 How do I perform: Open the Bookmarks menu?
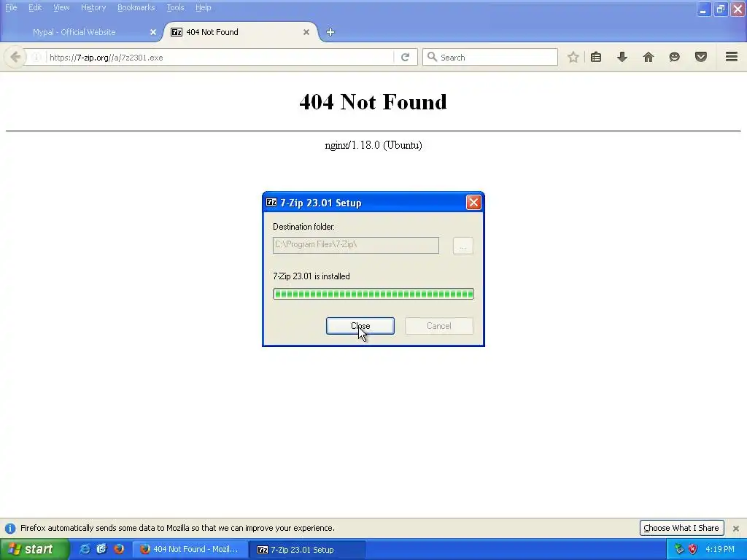tap(136, 7)
